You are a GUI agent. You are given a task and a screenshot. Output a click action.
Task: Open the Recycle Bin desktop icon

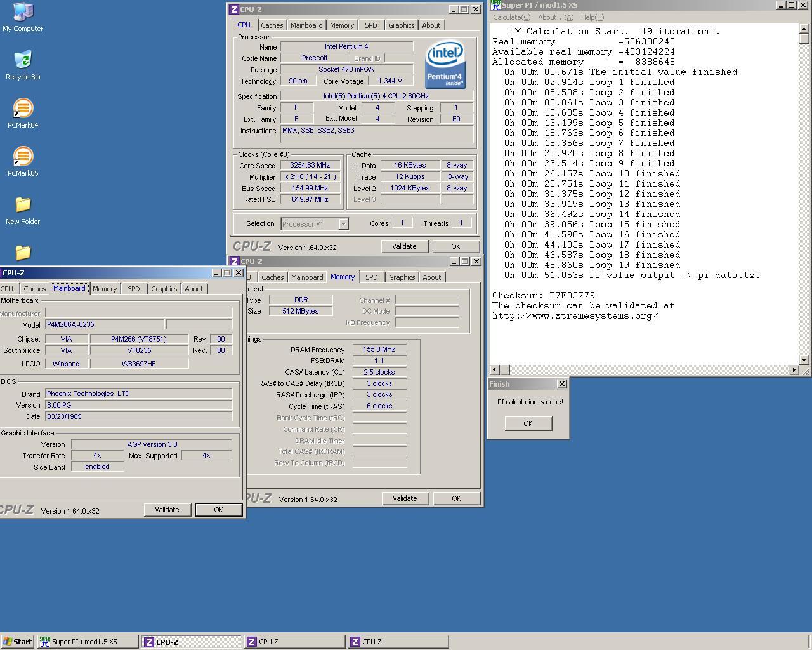click(23, 65)
